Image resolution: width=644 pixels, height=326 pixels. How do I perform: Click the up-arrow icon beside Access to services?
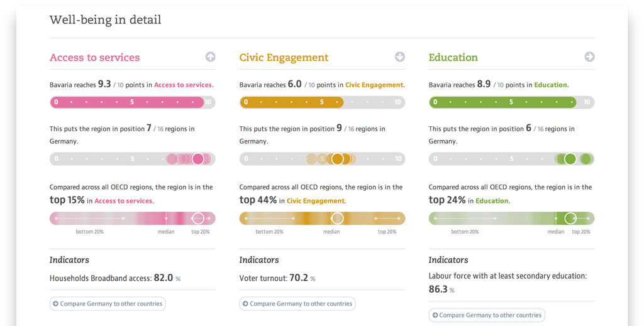[210, 57]
